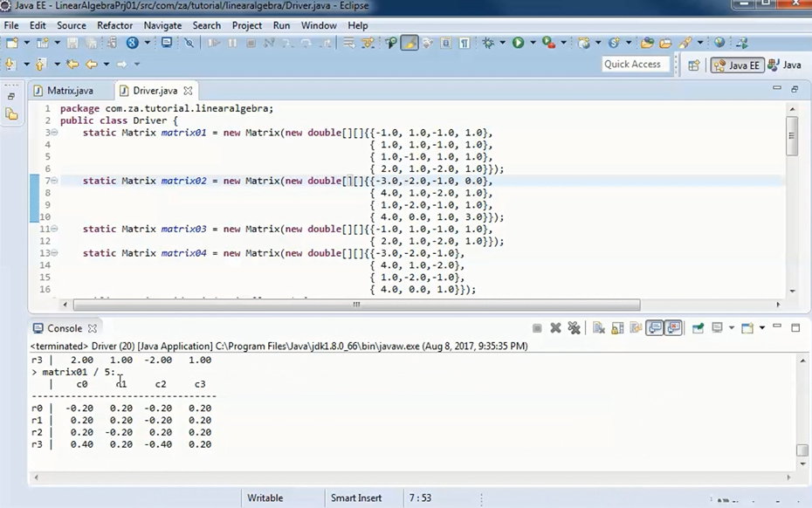The width and height of the screenshot is (812, 508).
Task: Terminate the launched application in Console
Action: [537, 327]
